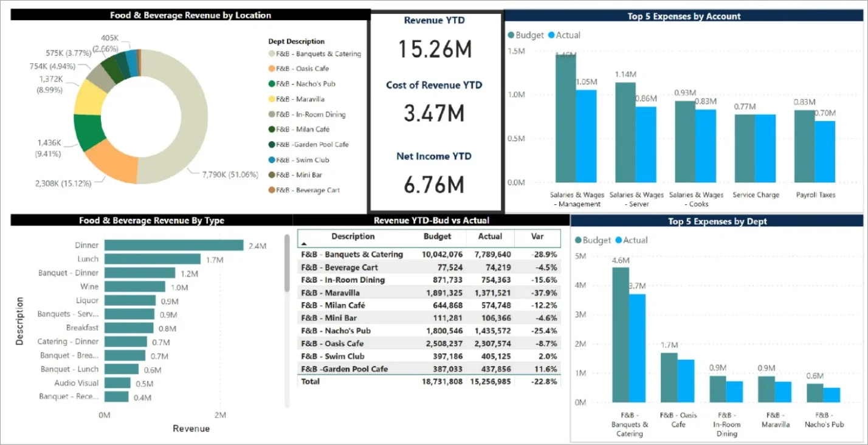Click Budget legend dot in Expenses by Account

click(x=511, y=35)
